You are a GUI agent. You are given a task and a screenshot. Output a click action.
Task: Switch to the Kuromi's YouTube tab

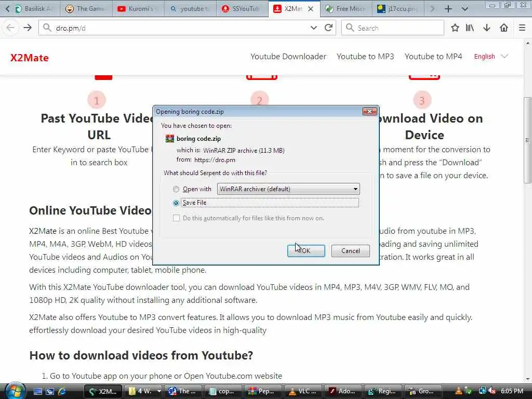pos(137,9)
